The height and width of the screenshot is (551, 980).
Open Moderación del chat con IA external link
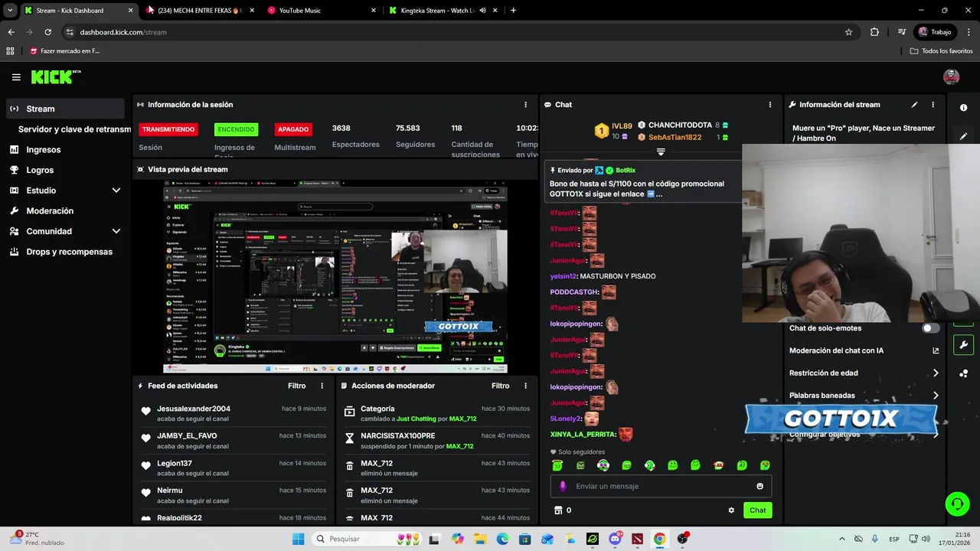pyautogui.click(x=936, y=350)
